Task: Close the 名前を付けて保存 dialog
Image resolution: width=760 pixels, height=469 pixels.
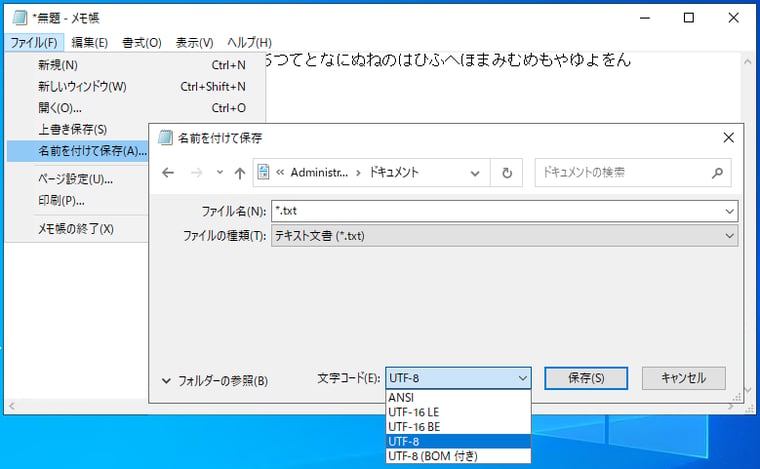Action: 728,138
